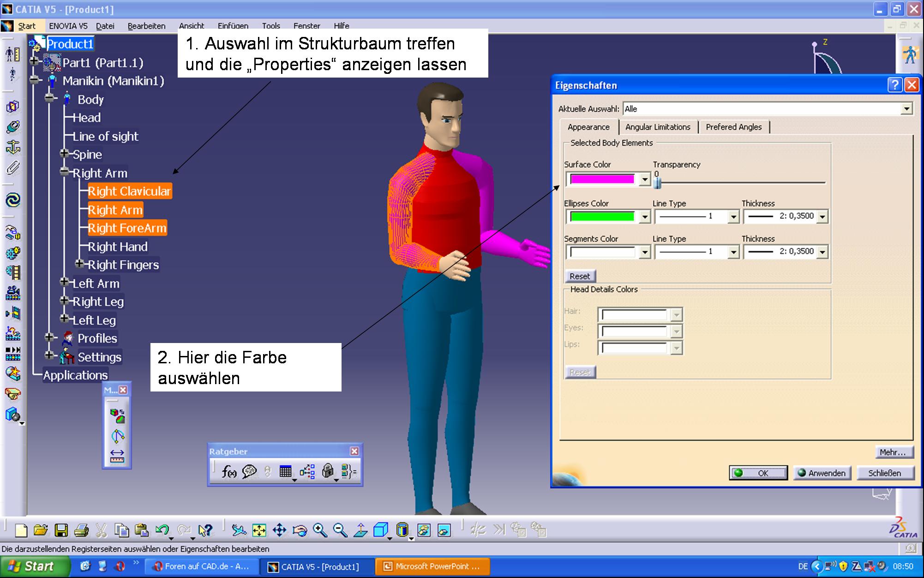Click the ruler measure icon in small M toolbar
Image resolution: width=924 pixels, height=578 pixels.
tap(117, 456)
